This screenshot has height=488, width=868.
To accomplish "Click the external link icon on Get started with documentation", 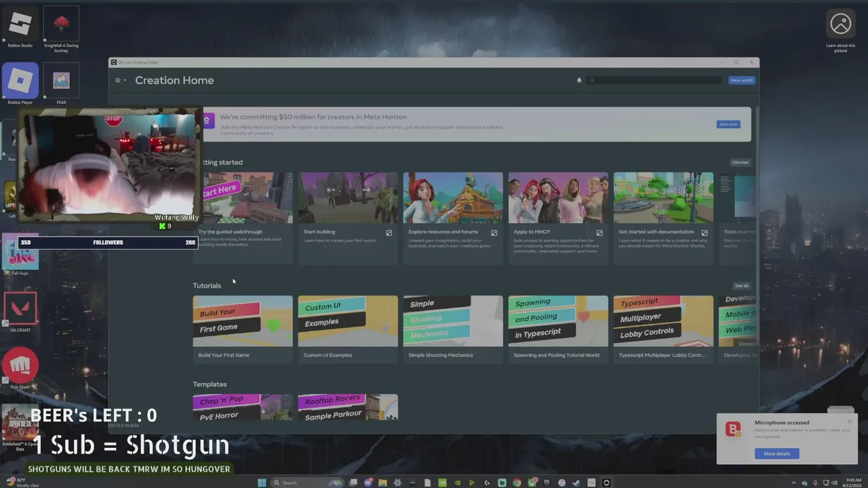I will click(705, 232).
